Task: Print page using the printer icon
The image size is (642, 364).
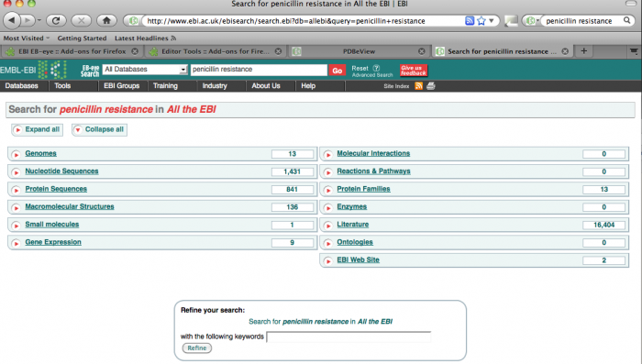Action: pyautogui.click(x=431, y=86)
